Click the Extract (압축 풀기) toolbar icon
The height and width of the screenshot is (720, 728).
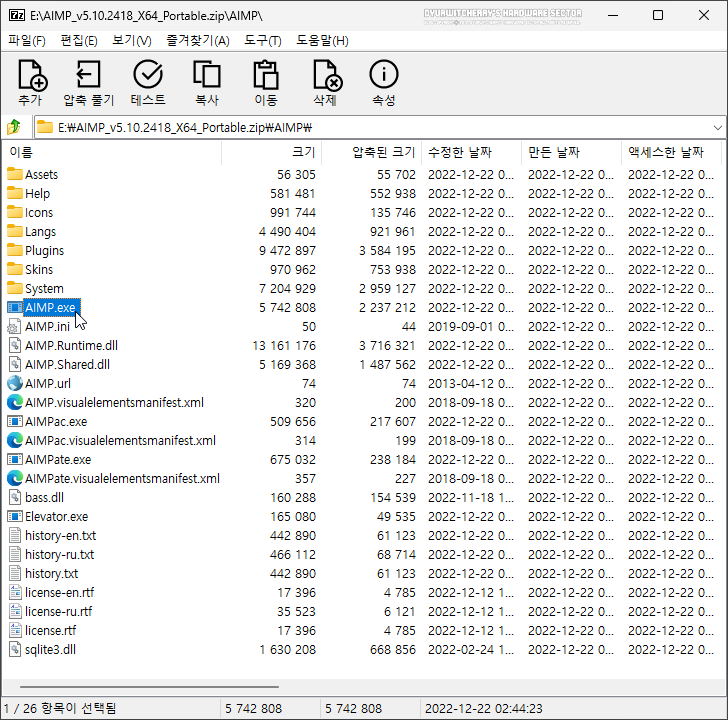(88, 75)
